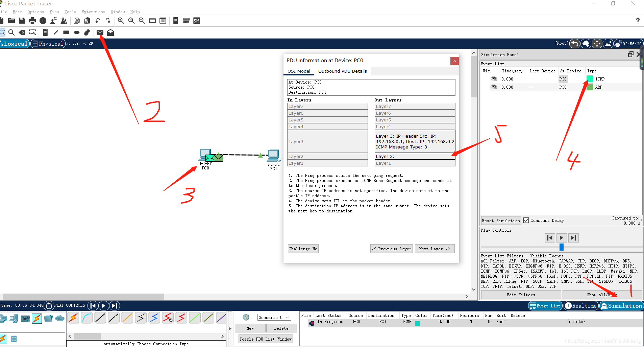
Task: Choose the Delete tool
Action: (22, 32)
